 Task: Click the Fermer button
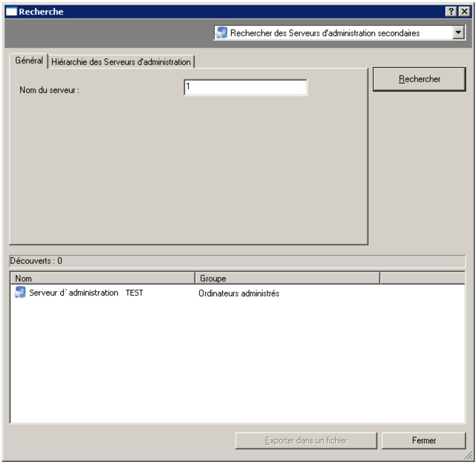(424, 440)
